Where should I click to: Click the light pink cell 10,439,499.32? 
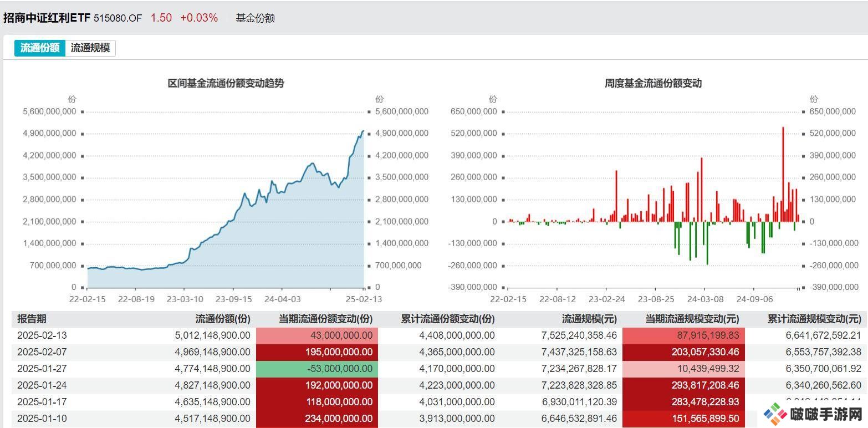pos(683,369)
